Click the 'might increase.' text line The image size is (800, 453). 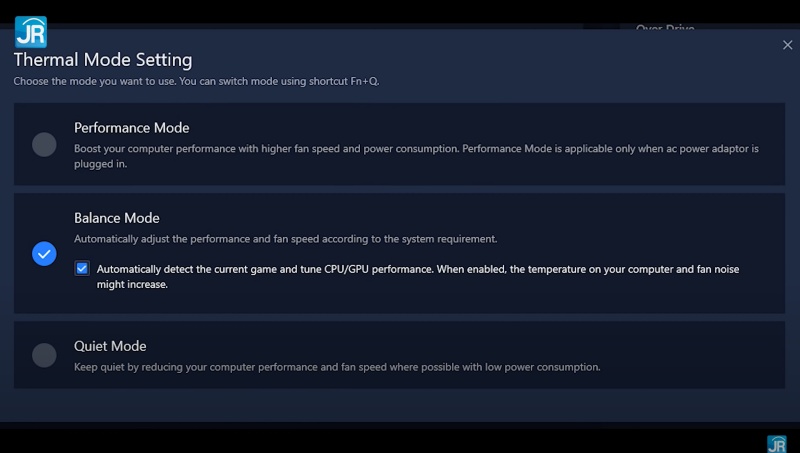point(132,284)
